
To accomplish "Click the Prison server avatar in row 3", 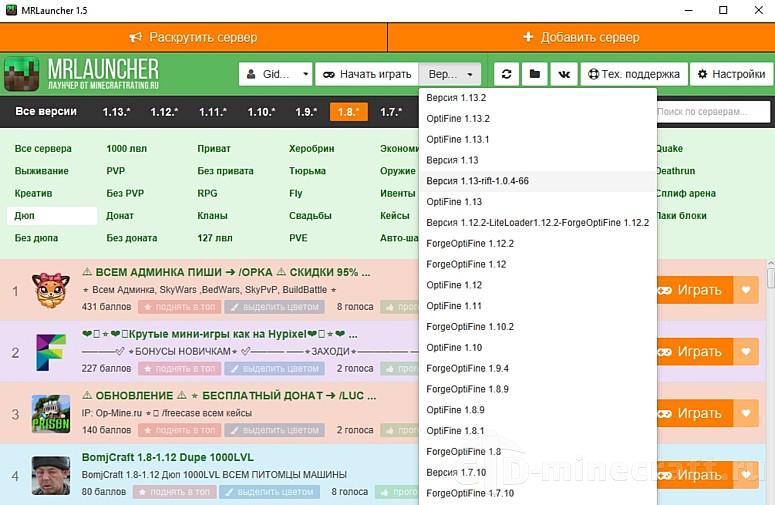I will click(51, 414).
